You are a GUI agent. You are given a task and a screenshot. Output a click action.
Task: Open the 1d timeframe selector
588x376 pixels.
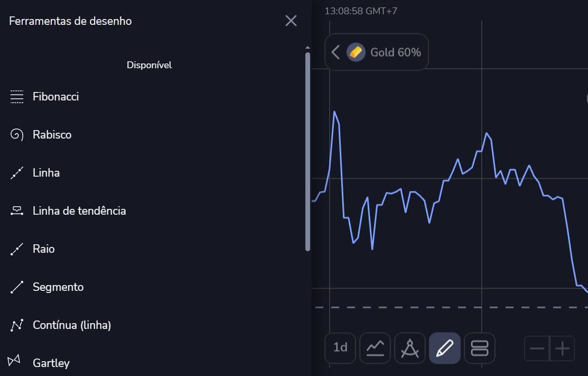340,348
